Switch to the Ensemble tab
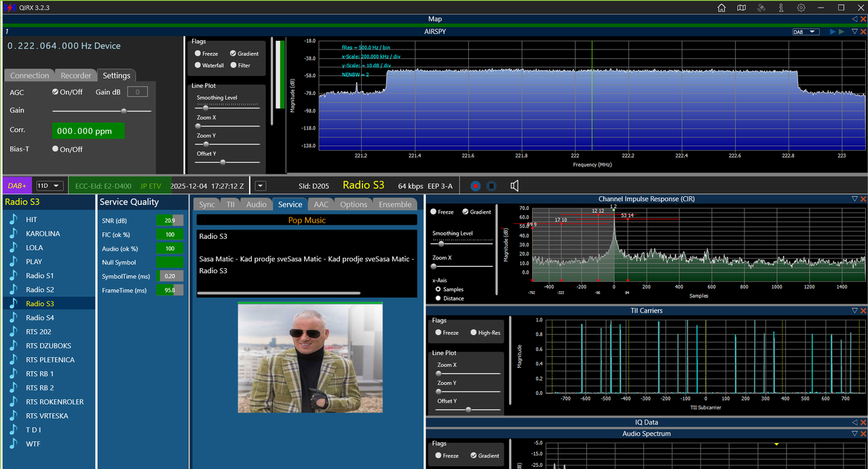Image resolution: width=868 pixels, height=469 pixels. coord(395,204)
